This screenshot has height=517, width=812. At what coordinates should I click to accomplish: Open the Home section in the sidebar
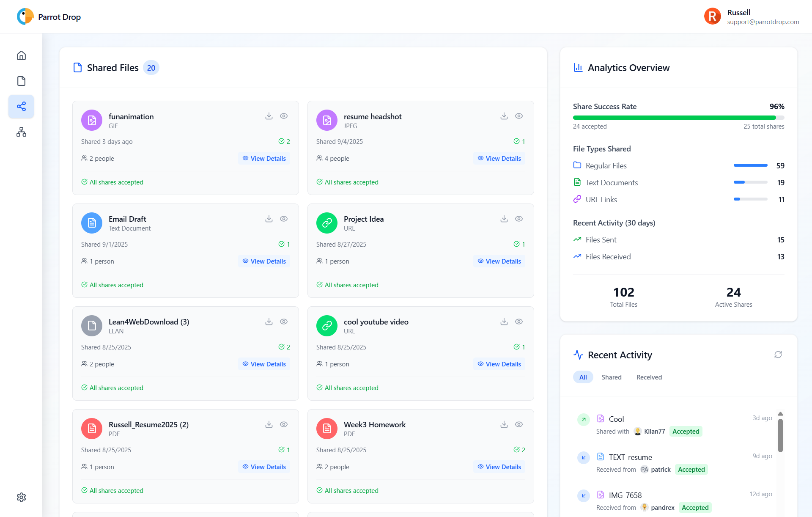(x=21, y=55)
